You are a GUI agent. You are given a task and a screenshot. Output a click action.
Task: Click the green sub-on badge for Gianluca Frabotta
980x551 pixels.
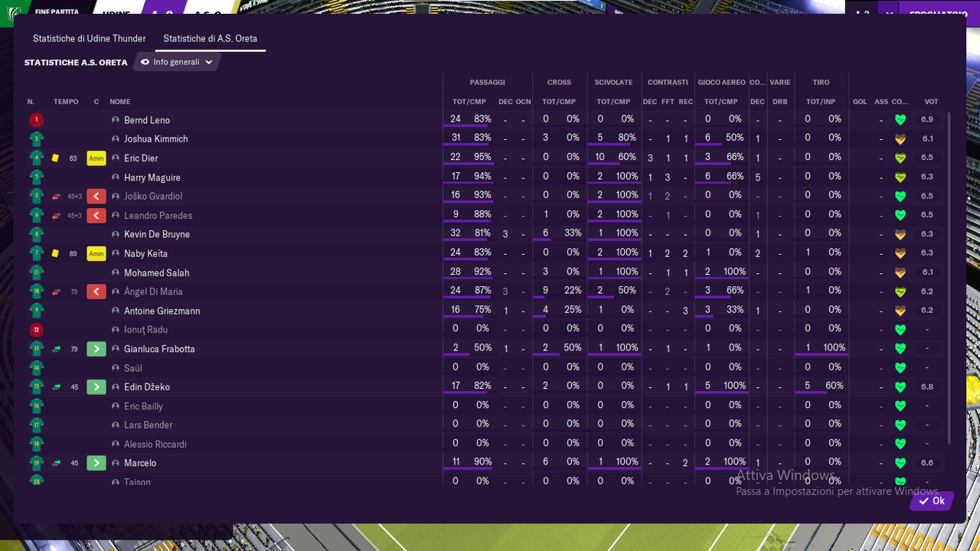click(96, 349)
